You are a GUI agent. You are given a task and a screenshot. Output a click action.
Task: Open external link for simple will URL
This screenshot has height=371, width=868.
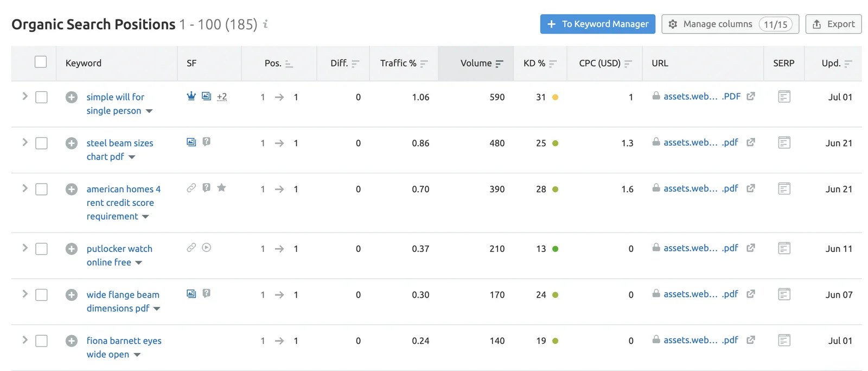pos(751,96)
